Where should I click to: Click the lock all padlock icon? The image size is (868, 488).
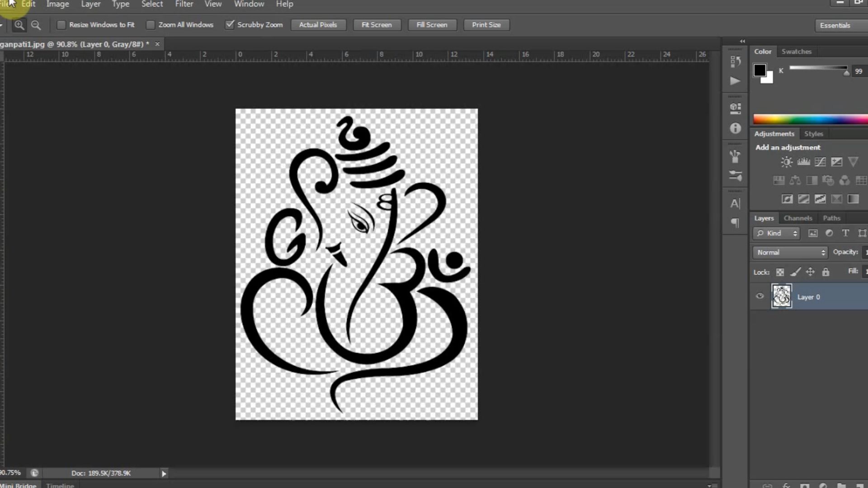pos(826,272)
